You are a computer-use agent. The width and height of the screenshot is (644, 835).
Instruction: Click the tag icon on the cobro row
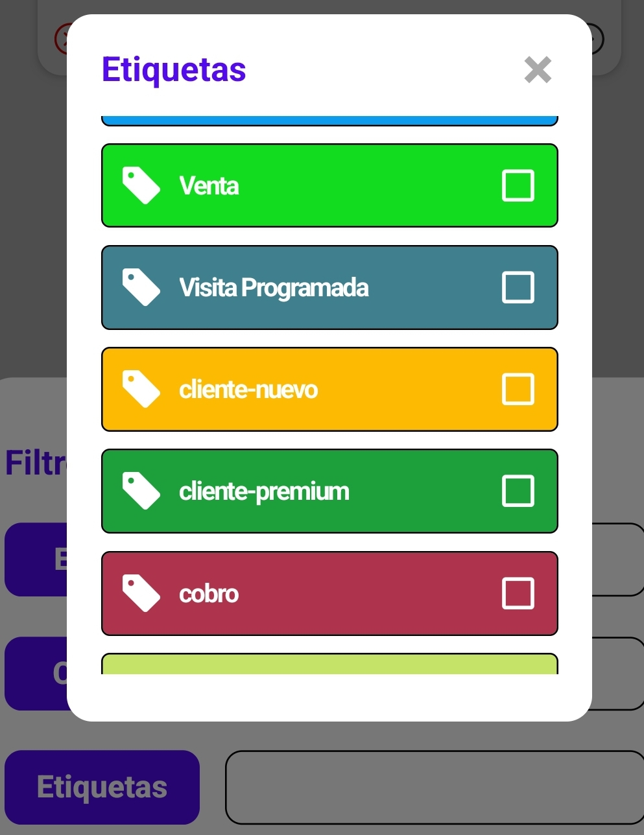141,593
